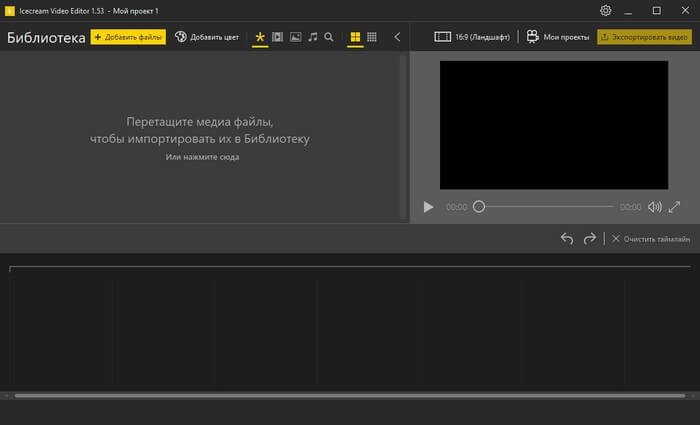Click the black video preview area
This screenshot has height=425, width=700.
[554, 125]
